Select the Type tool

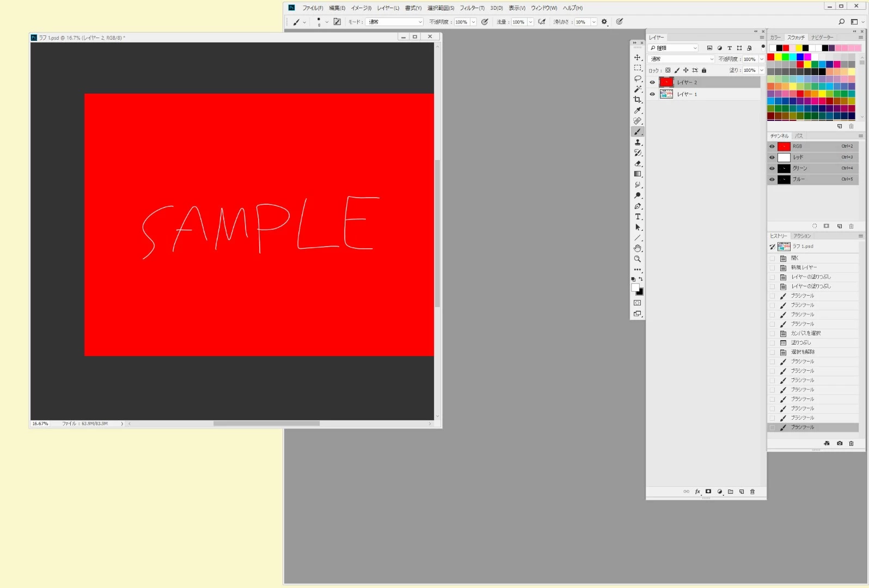click(x=637, y=217)
